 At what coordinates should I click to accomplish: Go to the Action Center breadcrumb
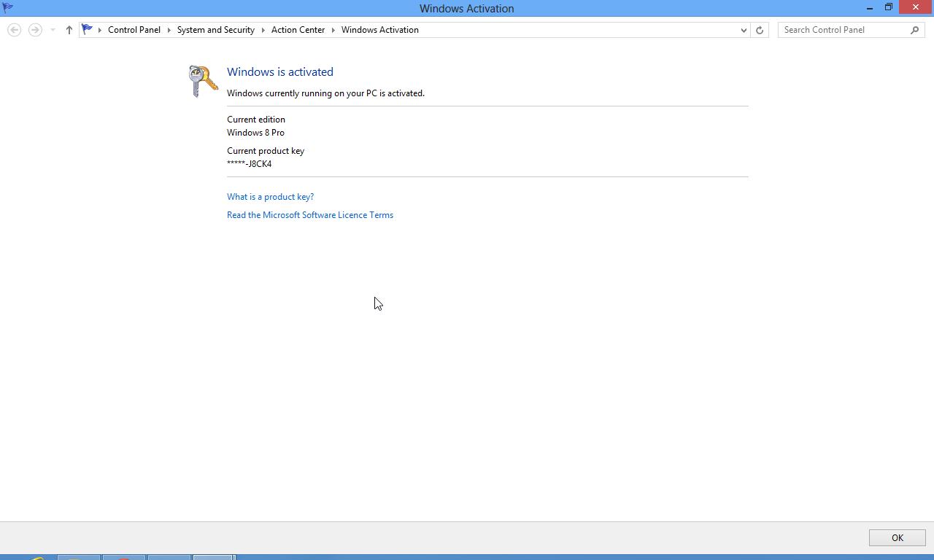(x=298, y=30)
